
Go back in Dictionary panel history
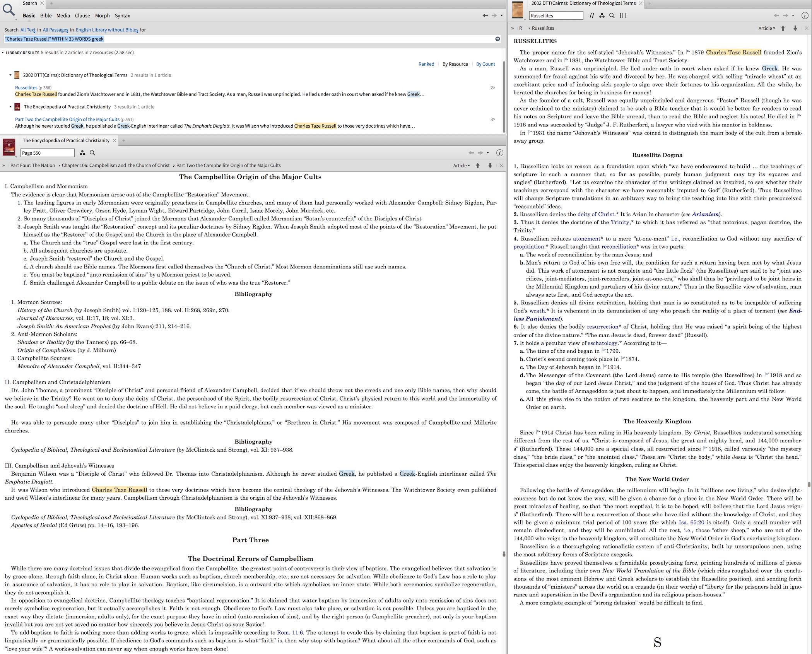point(776,15)
